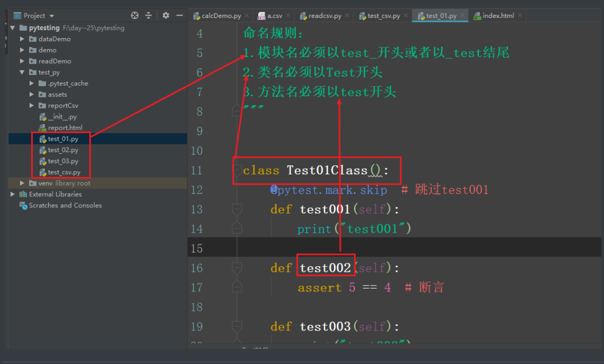Click the HTML file icon on index.html tab
The height and width of the screenshot is (364, 604).
coord(477,16)
